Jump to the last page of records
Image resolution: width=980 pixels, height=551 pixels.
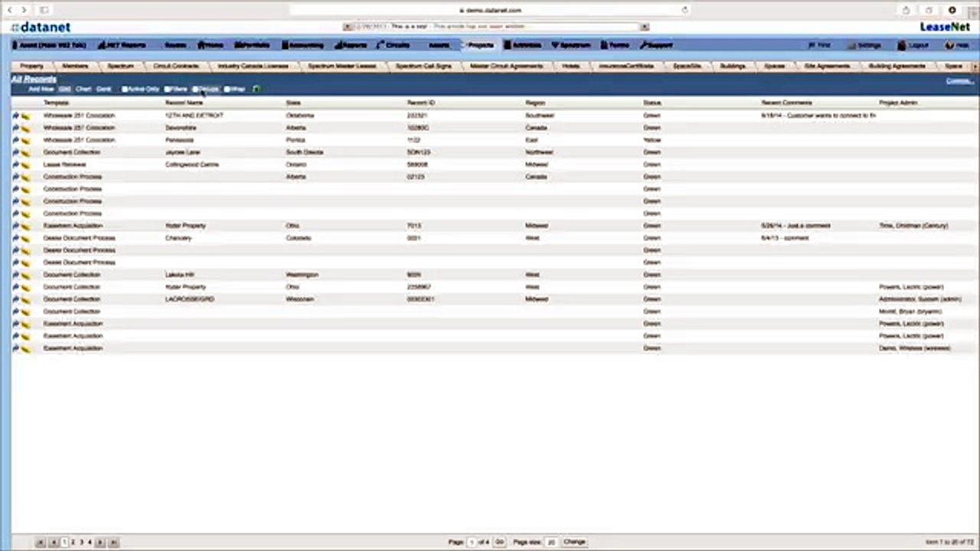(x=113, y=542)
